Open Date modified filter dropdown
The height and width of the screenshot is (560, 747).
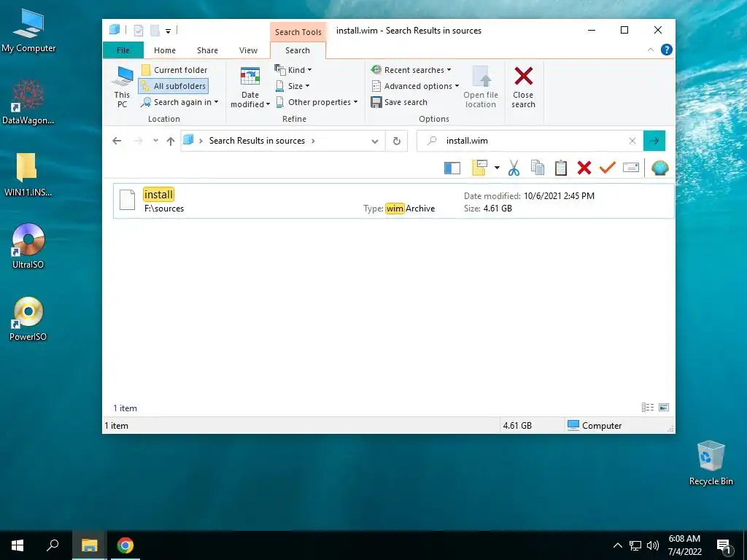pos(250,87)
